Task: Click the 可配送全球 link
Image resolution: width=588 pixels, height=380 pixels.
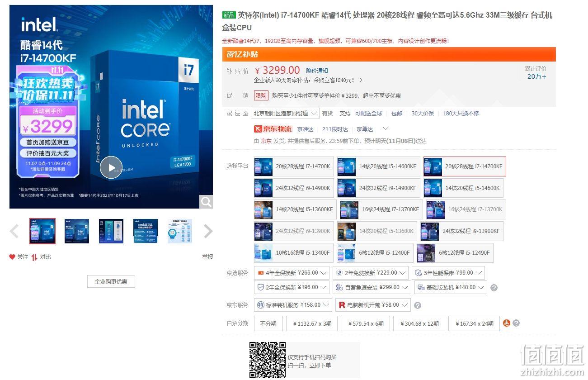Action: 368,113
